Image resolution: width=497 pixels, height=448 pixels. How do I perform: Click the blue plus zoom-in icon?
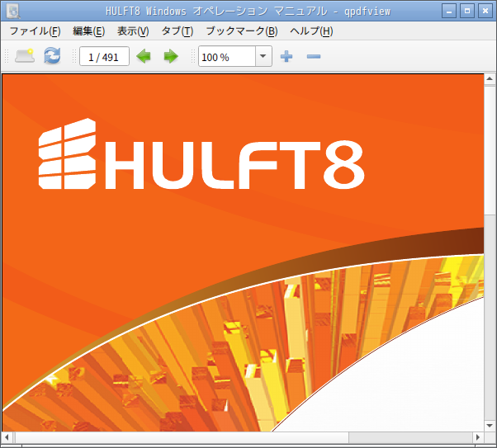click(x=286, y=56)
